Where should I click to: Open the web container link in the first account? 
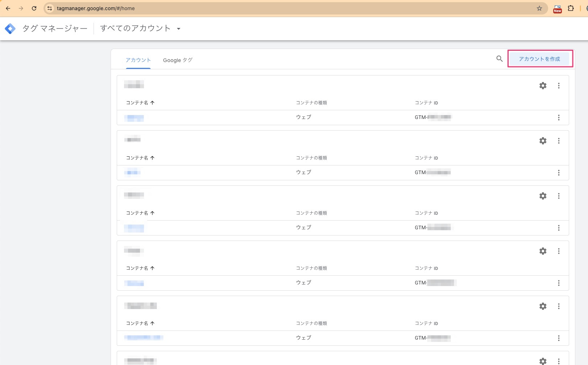(134, 117)
